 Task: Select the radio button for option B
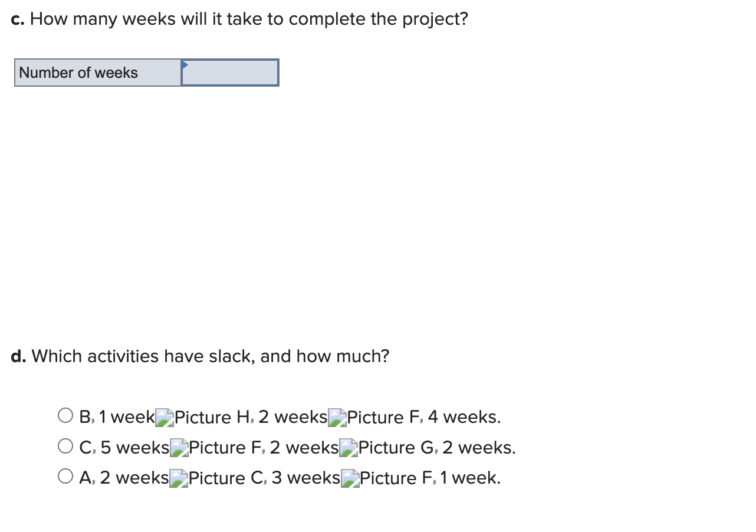point(65,415)
